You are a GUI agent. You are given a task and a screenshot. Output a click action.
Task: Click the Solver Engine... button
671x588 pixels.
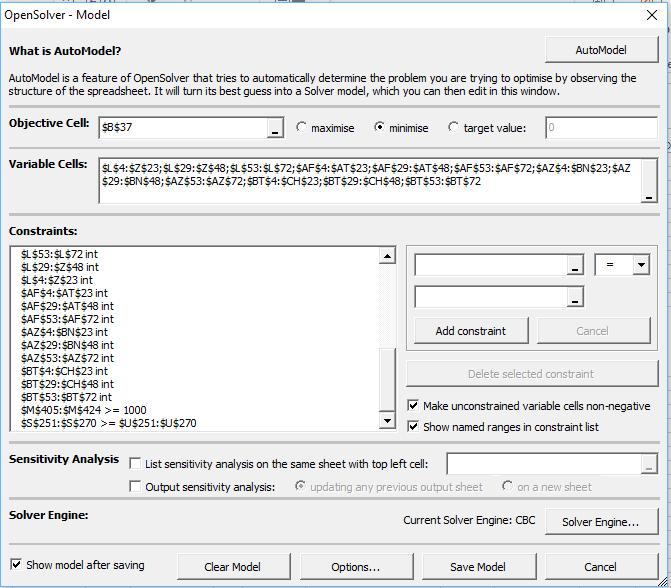[601, 521]
